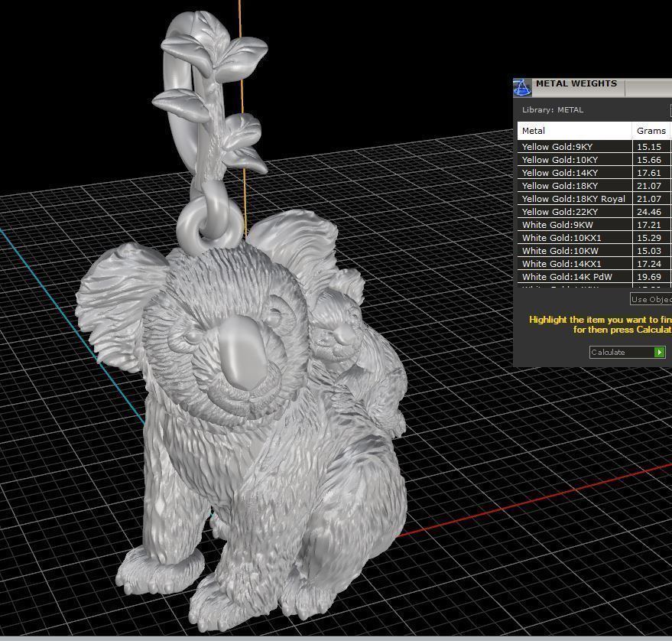The height and width of the screenshot is (641, 672).
Task: Click the green arrow next to Calculate
Action: (659, 353)
